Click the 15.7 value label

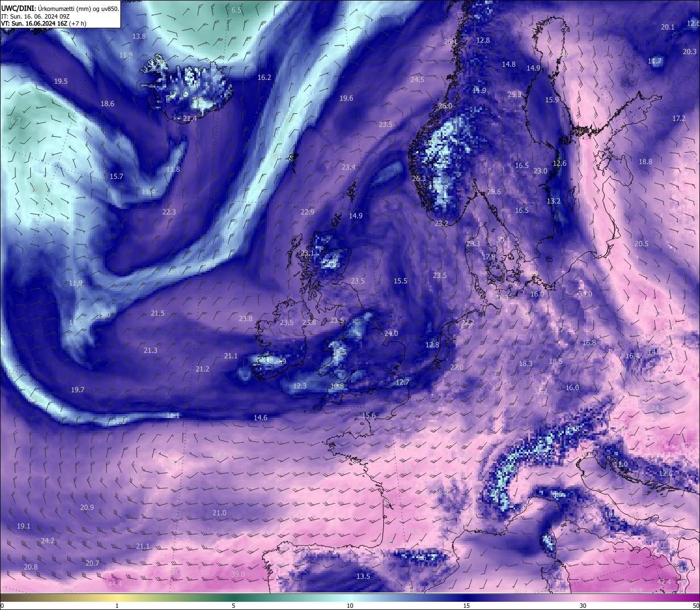[x=116, y=177]
